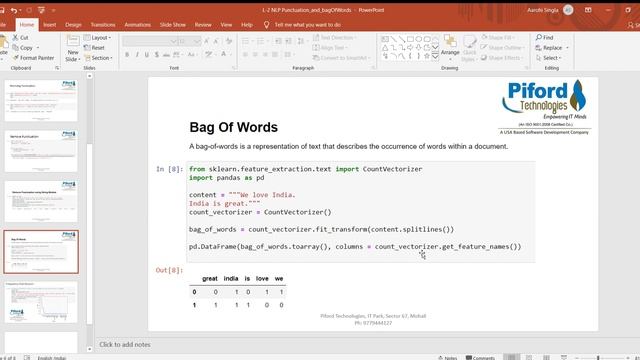Click Tell me what you want to do

click(307, 25)
